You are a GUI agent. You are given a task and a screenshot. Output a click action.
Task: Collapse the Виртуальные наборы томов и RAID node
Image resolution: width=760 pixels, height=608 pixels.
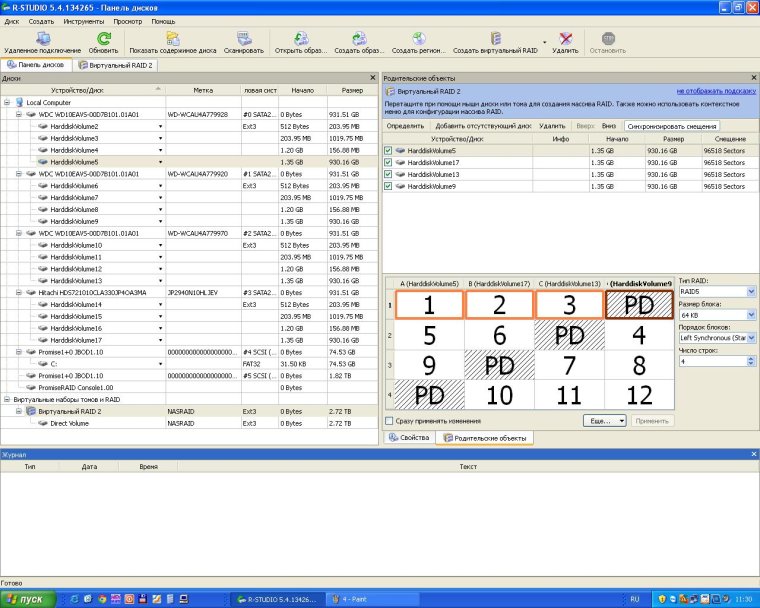coord(7,400)
